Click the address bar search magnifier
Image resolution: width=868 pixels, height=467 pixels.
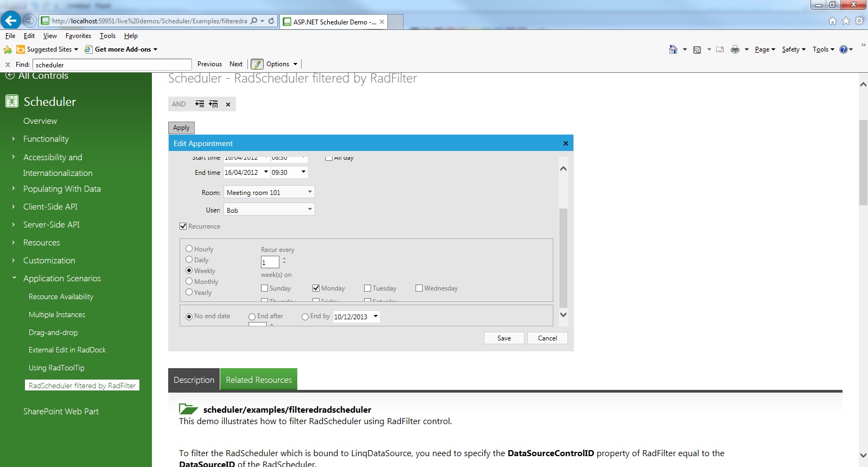click(253, 21)
